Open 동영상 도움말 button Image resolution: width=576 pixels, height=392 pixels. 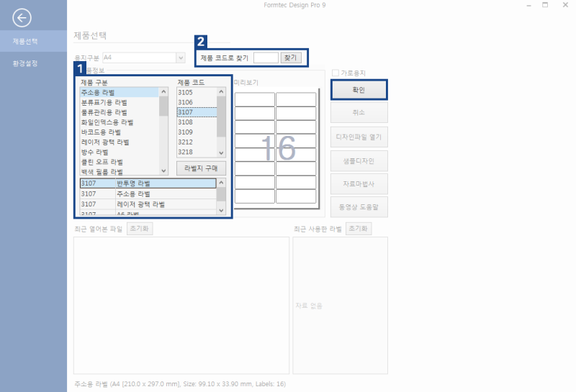359,207
